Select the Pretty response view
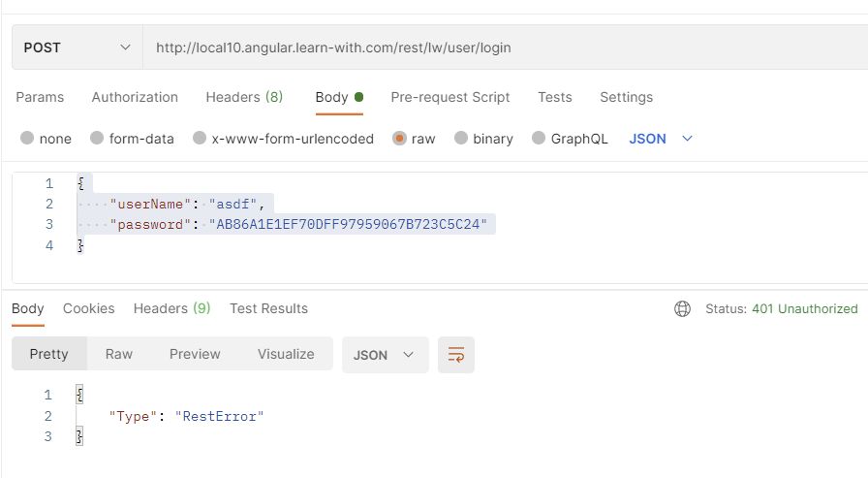The height and width of the screenshot is (478, 868). coord(49,354)
